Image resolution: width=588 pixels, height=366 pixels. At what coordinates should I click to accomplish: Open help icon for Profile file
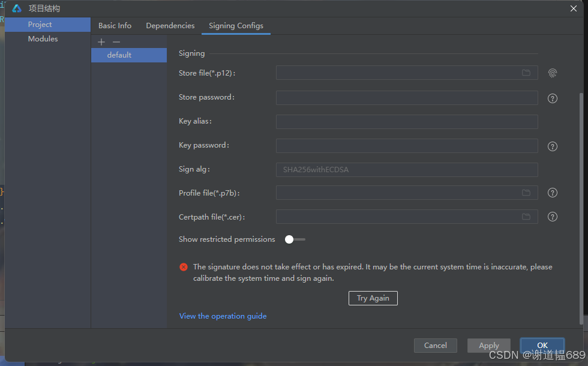pos(553,193)
